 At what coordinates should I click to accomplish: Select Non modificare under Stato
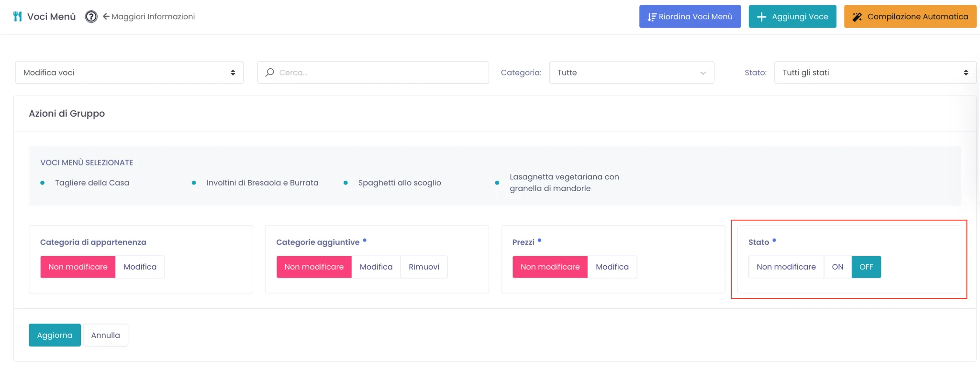point(786,267)
